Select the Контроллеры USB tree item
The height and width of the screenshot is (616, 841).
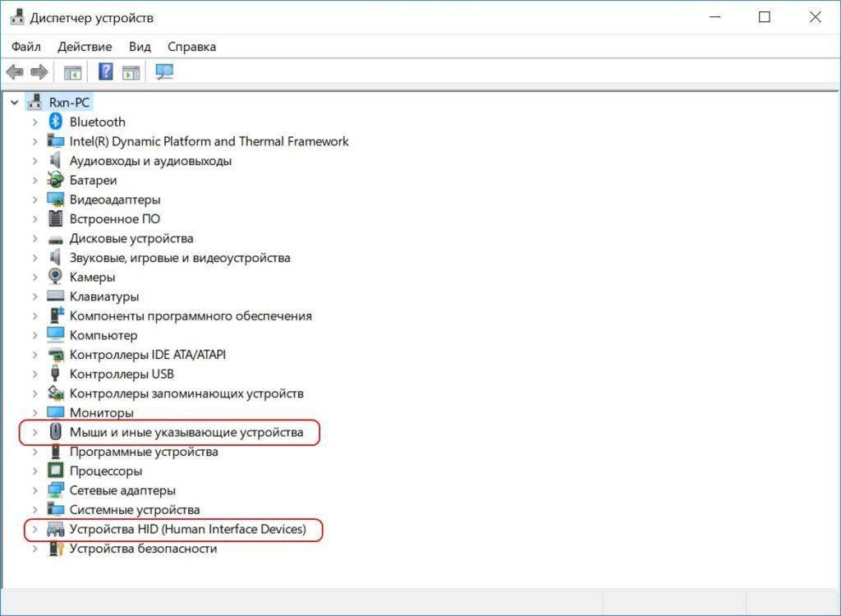click(x=122, y=374)
